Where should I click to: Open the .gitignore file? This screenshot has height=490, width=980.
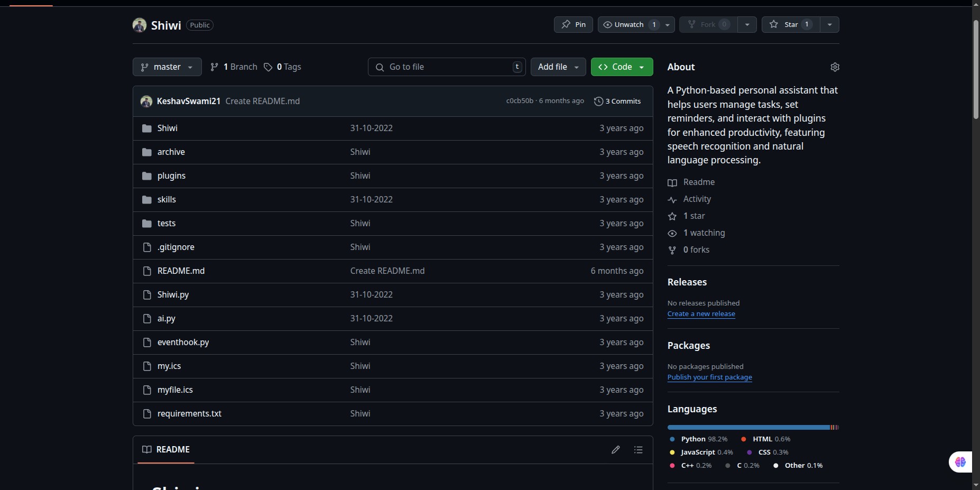pyautogui.click(x=175, y=247)
